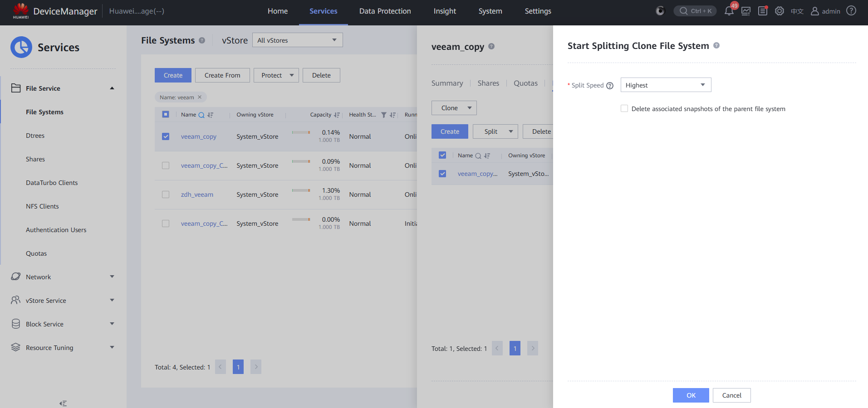Go to the Data Protection tab

385,11
